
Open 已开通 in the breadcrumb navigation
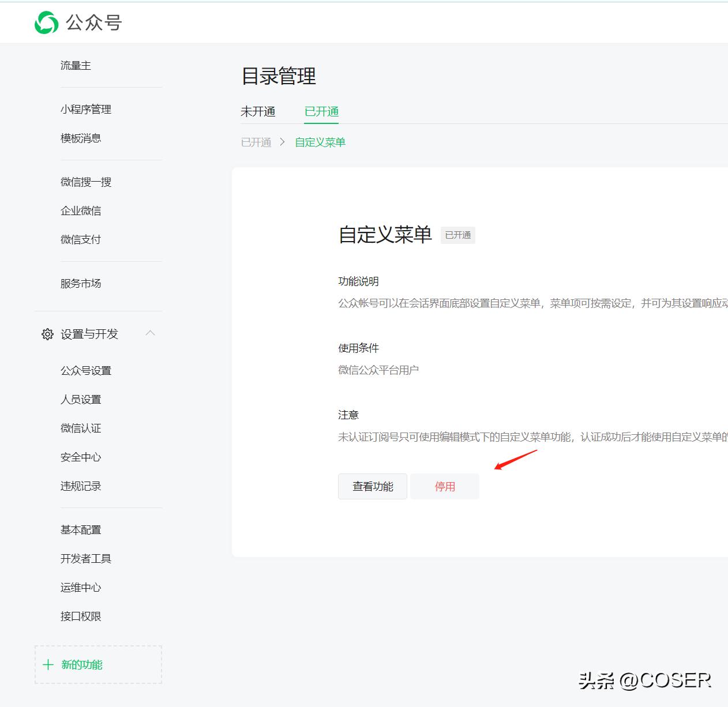pyautogui.click(x=256, y=142)
